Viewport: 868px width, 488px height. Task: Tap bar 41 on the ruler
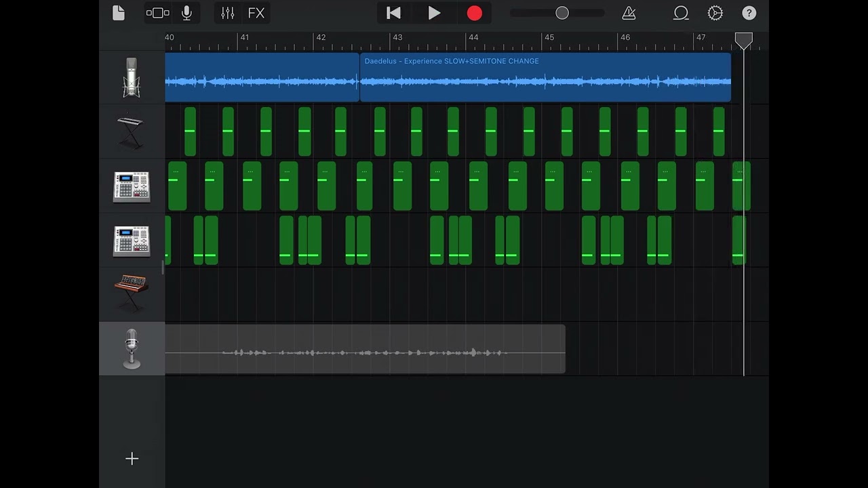(x=245, y=37)
